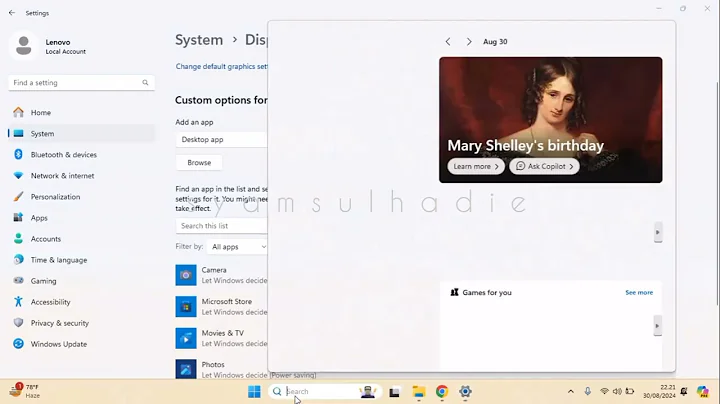Click the search highlight character icon
This screenshot has width=720, height=404.
368,392
